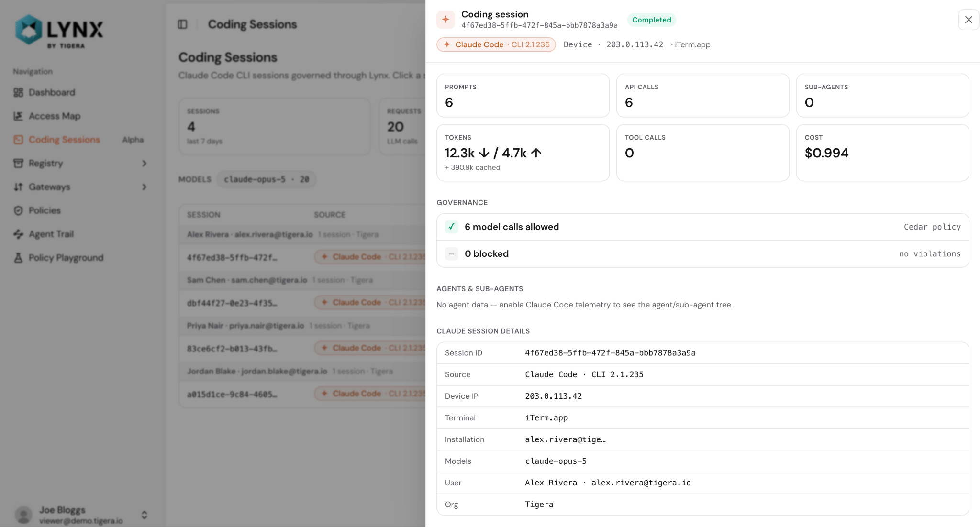The image size is (980, 527).
Task: Click the User value Alex Rivera
Action: click(x=608, y=483)
